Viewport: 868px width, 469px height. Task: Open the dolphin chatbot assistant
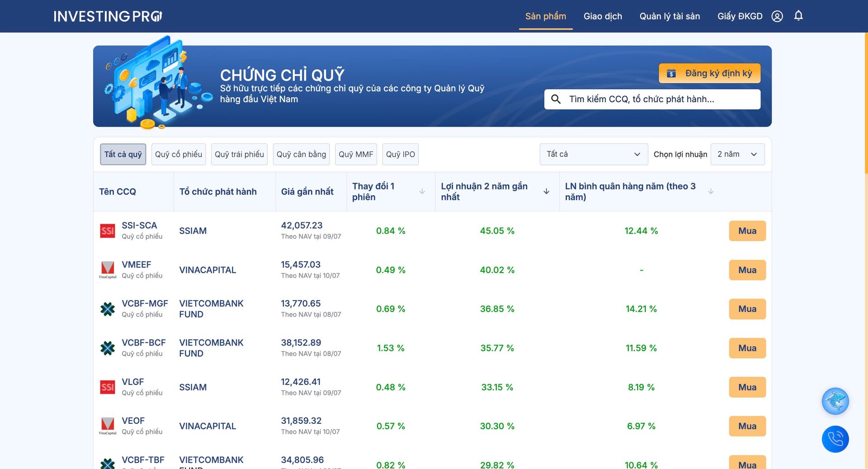click(835, 401)
